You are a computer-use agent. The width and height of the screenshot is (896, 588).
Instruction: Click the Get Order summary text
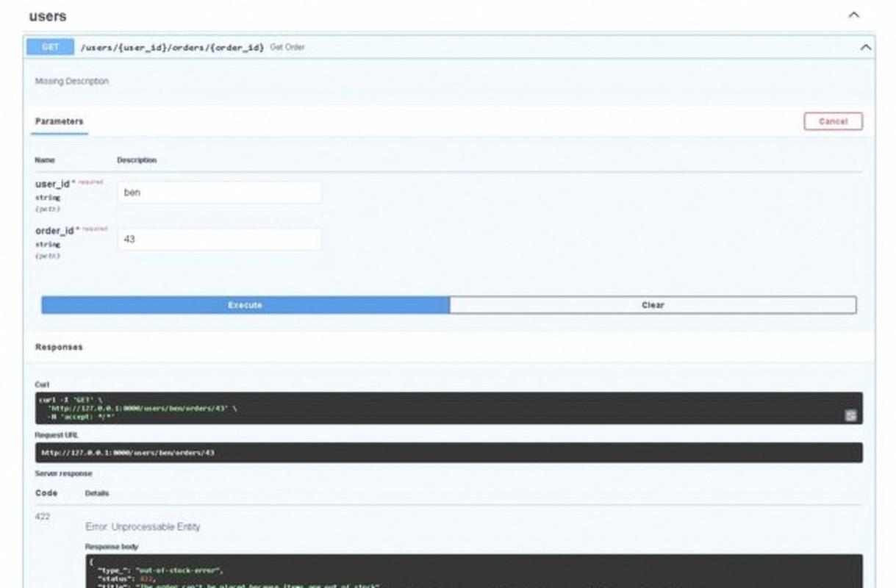287,47
